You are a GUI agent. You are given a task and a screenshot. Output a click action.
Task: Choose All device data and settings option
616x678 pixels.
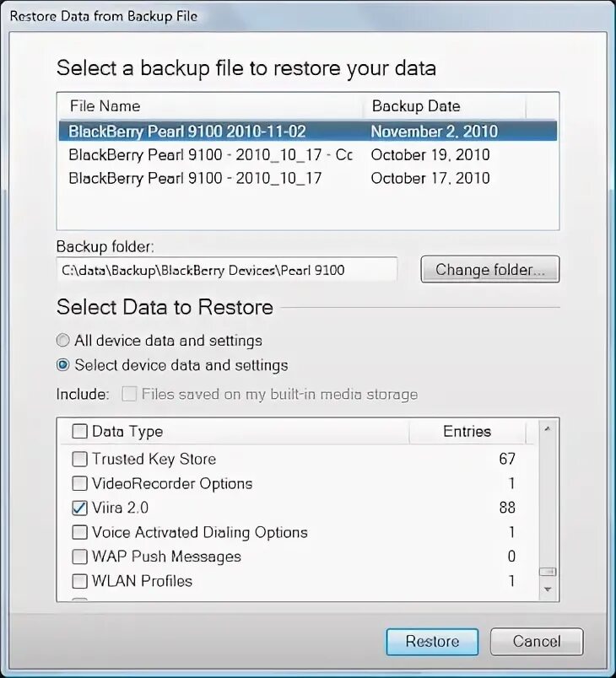pos(62,341)
